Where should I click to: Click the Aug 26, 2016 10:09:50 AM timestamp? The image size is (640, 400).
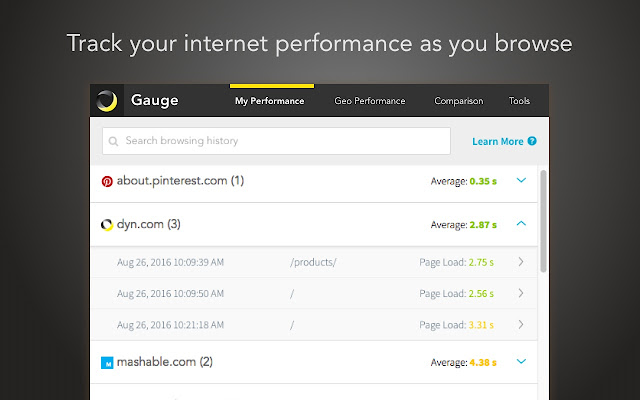click(x=170, y=294)
